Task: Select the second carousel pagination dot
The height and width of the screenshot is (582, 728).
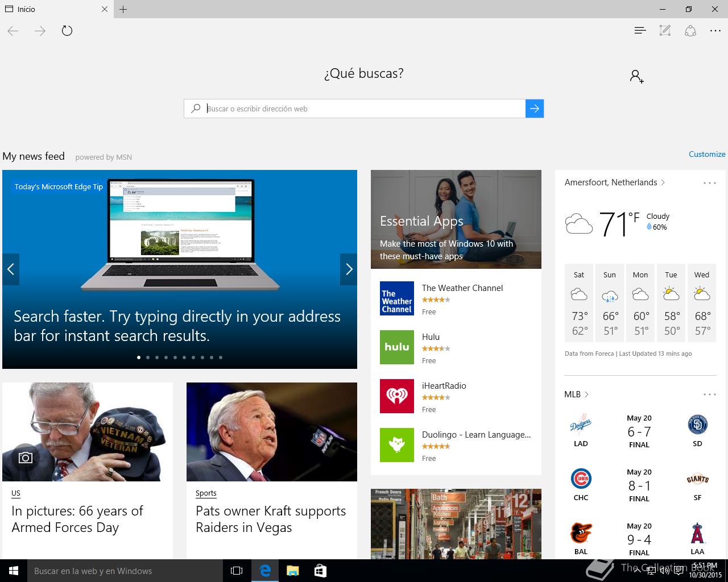Action: point(148,357)
